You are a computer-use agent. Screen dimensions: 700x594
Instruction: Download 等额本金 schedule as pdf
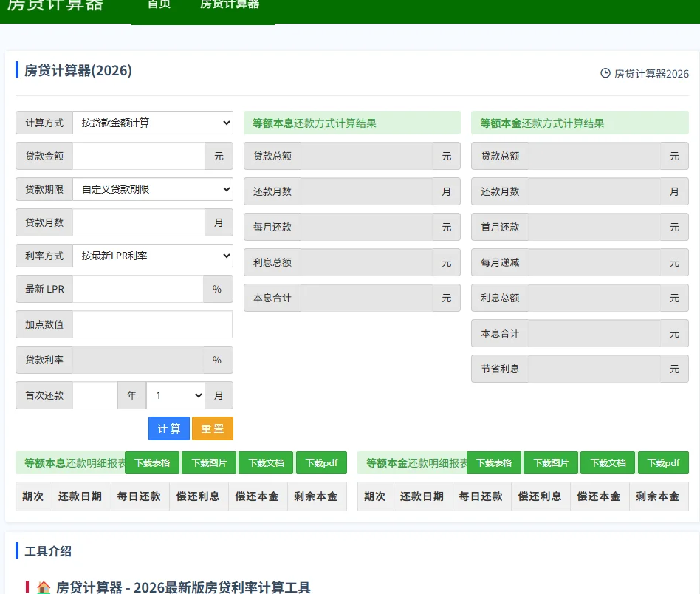[663, 462]
